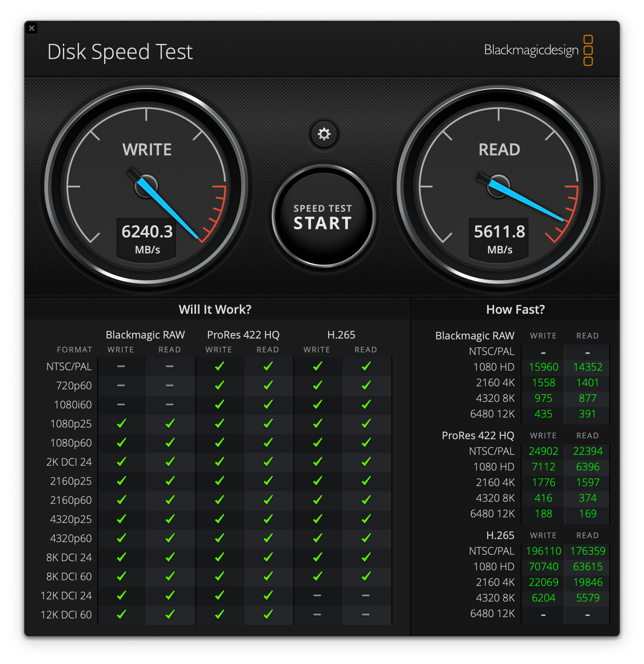The height and width of the screenshot is (664, 644).
Task: Click the How Fast? header
Action: [x=515, y=309]
